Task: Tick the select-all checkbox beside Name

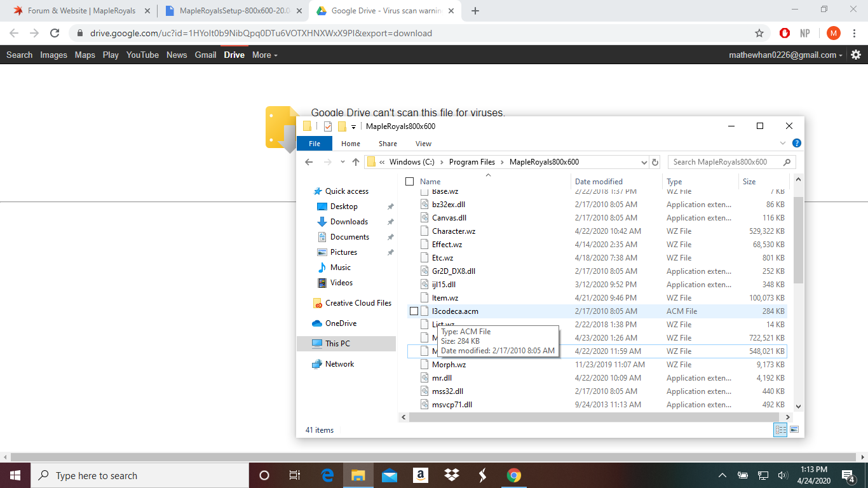Action: 409,182
